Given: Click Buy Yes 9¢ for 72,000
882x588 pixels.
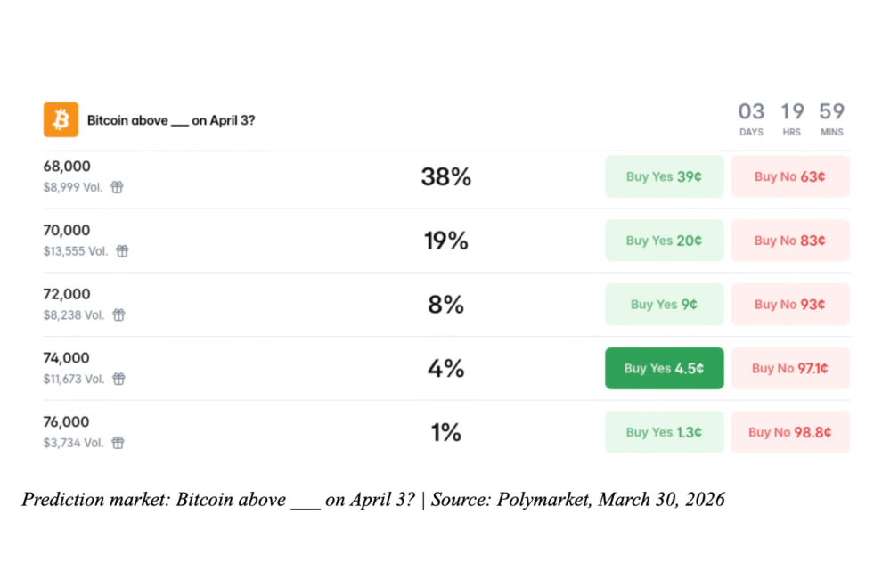Looking at the screenshot, I should (x=664, y=304).
